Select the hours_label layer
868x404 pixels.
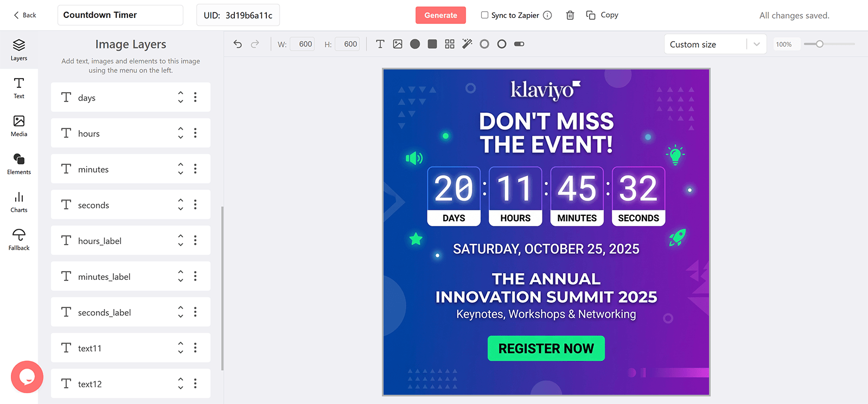pos(131,240)
